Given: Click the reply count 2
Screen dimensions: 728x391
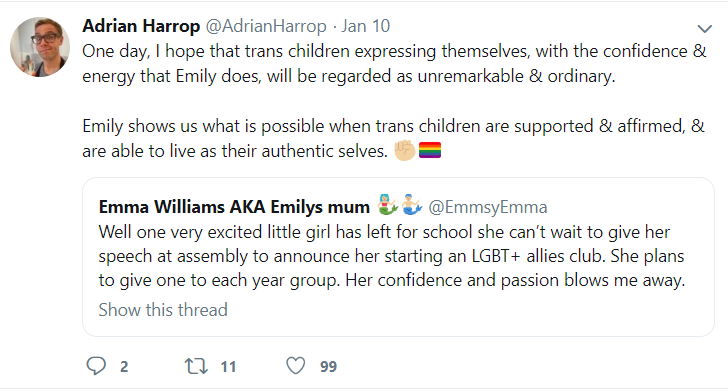Looking at the screenshot, I should coord(124,366).
